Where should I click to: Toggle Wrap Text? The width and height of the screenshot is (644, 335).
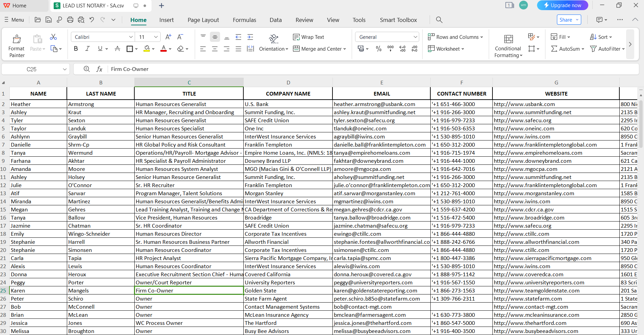coord(308,37)
